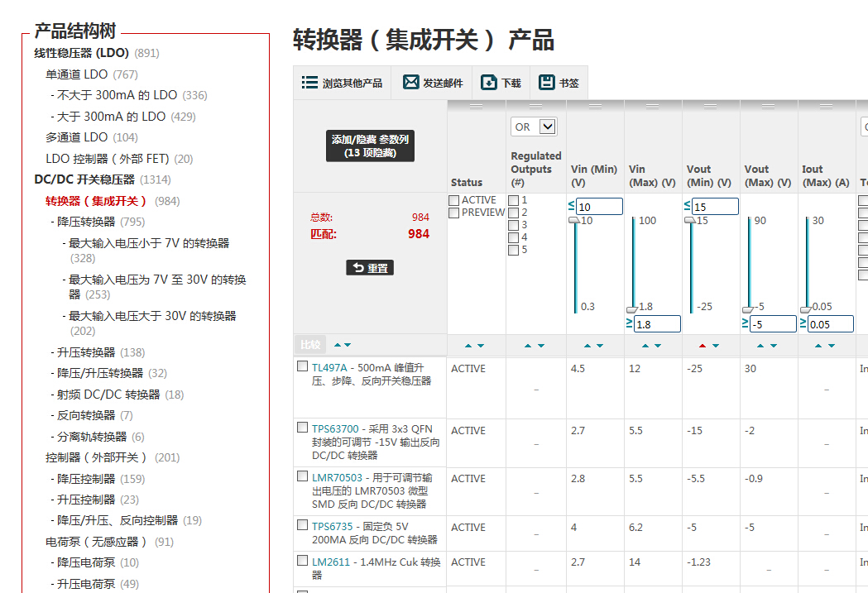This screenshot has width=868, height=593.
Task: Click the Vin (Min) column drag handle
Action: (595, 106)
